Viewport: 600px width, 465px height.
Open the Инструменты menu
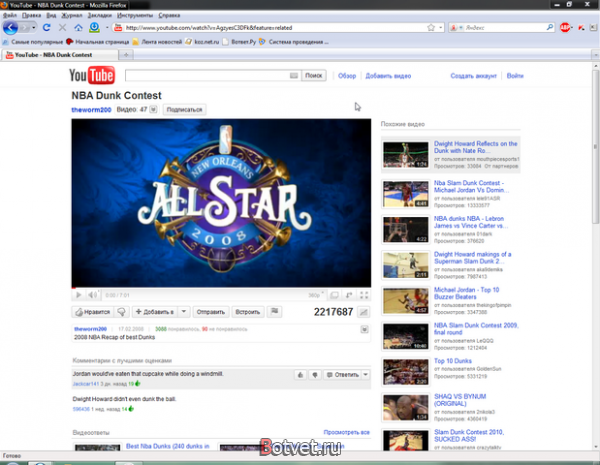(x=135, y=15)
